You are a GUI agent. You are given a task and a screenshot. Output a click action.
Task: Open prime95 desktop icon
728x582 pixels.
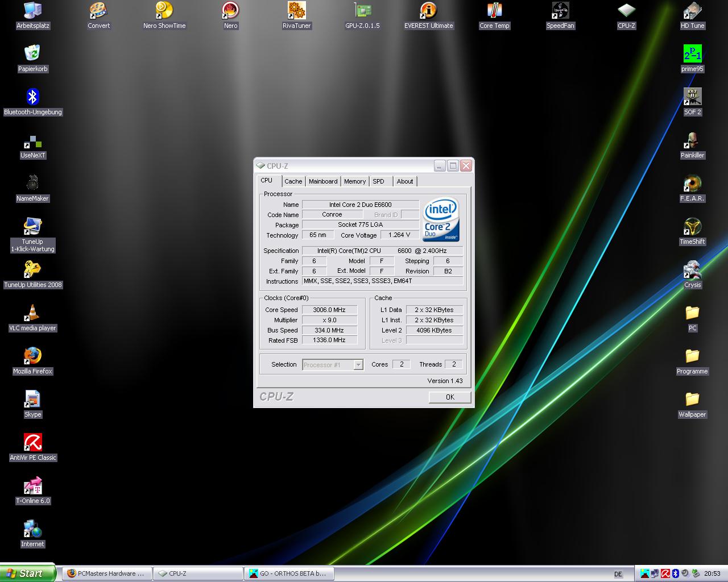[x=692, y=59]
